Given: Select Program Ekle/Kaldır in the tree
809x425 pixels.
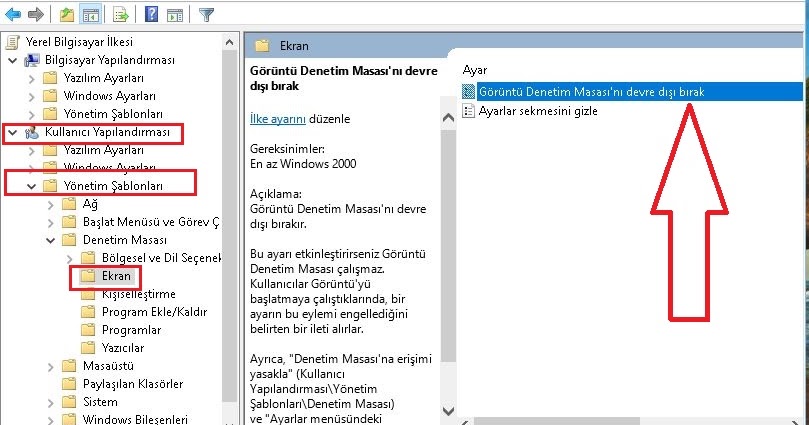Looking at the screenshot, I should (x=154, y=312).
